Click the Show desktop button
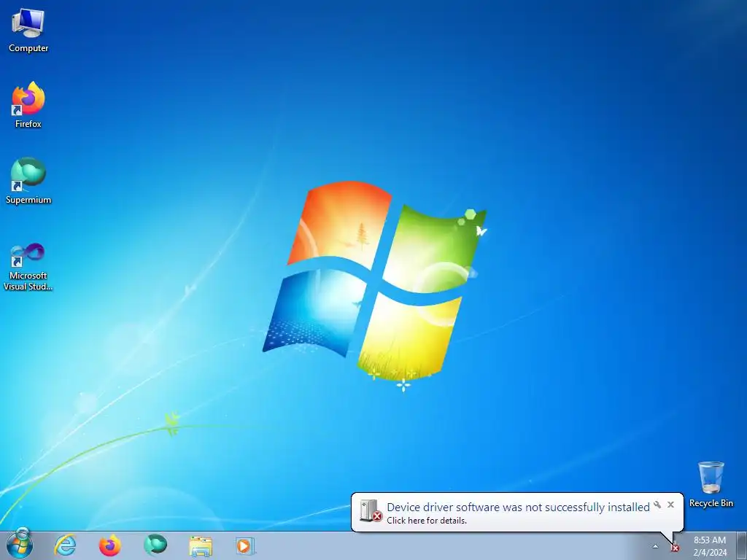Viewport: 747px width, 560px height. pos(742,545)
